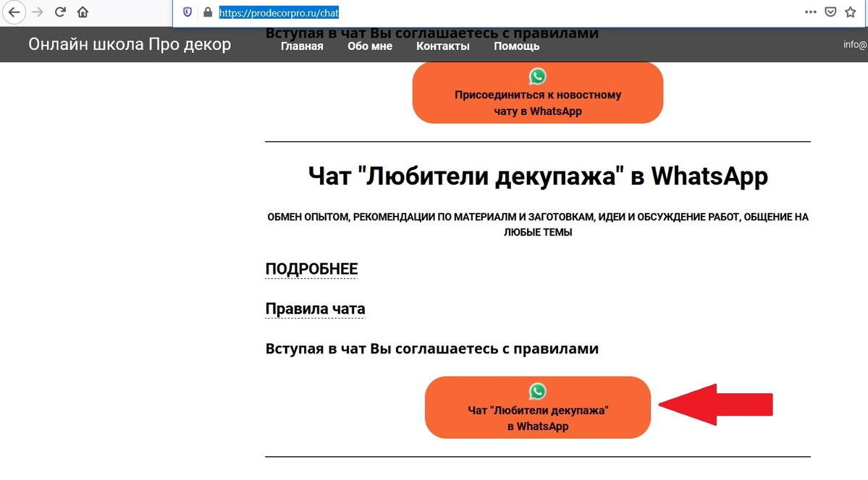Screen dimensions: 868x480
Task: Click the WhatsApp icon on Любители декупажа button
Action: pos(537,392)
